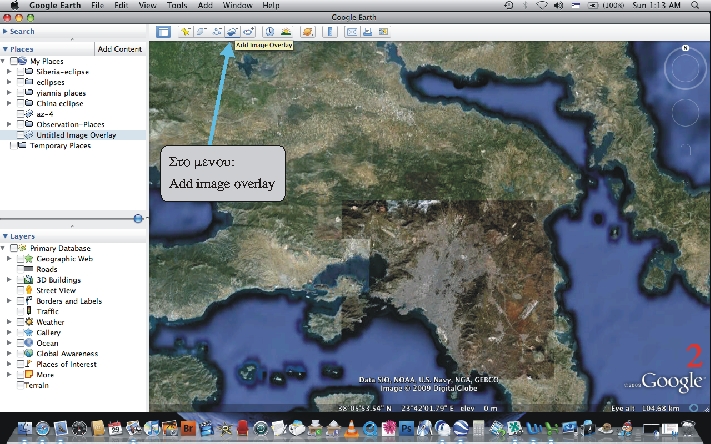Click the Record a Tour toolbar icon

pos(248,31)
